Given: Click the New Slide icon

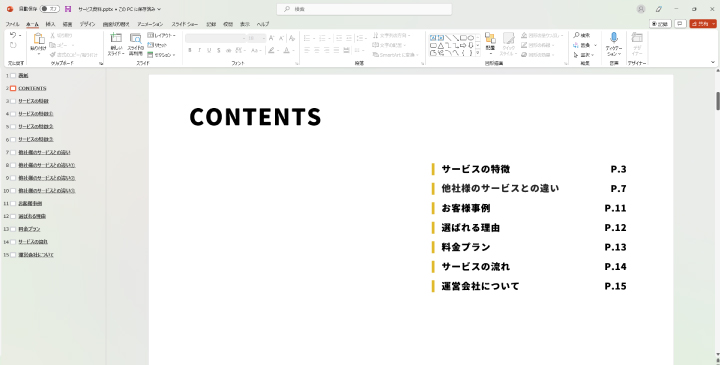Looking at the screenshot, I should [x=116, y=38].
